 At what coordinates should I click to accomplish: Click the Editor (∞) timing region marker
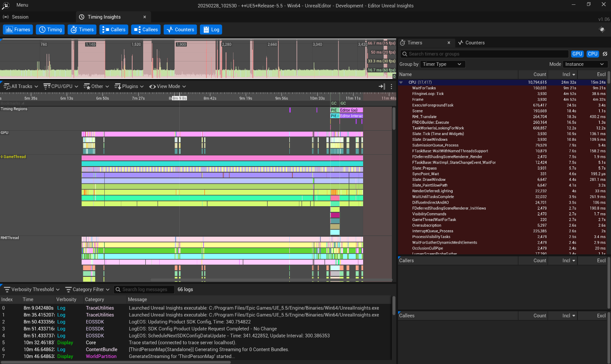[351, 110]
